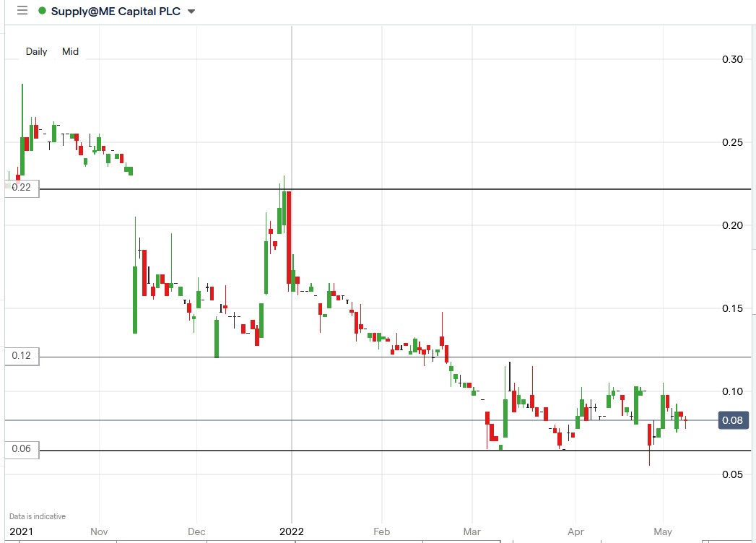The image size is (756, 543).
Task: Click the Data is indicative notice
Action: click(35, 516)
